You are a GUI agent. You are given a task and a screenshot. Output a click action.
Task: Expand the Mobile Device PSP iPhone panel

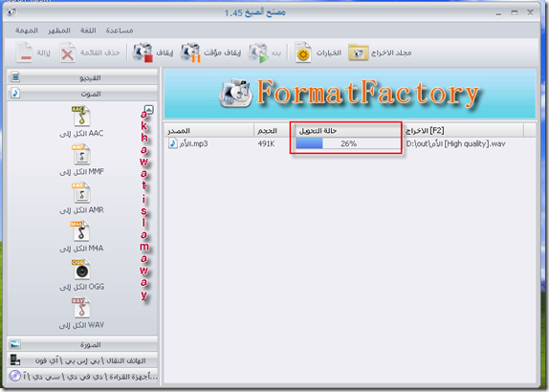[x=82, y=360]
